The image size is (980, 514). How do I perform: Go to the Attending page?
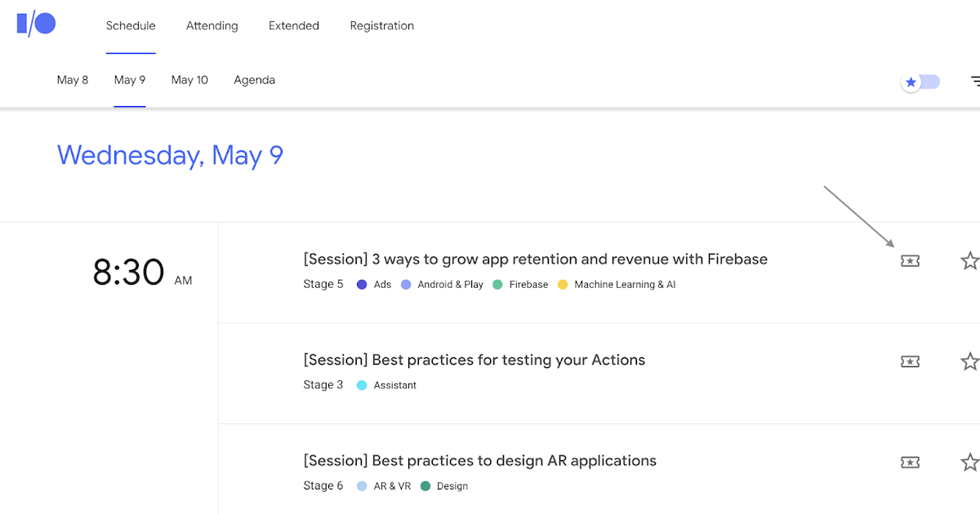[212, 26]
